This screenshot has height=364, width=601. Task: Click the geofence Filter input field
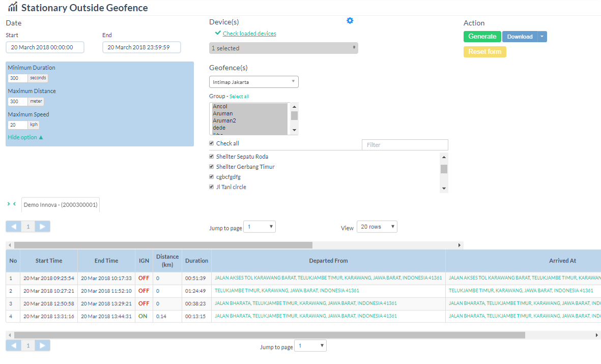pos(405,145)
